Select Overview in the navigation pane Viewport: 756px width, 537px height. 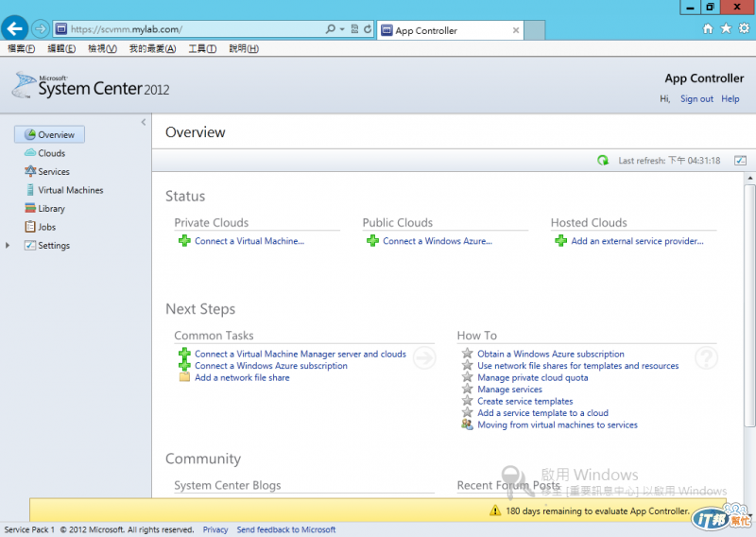(50, 134)
